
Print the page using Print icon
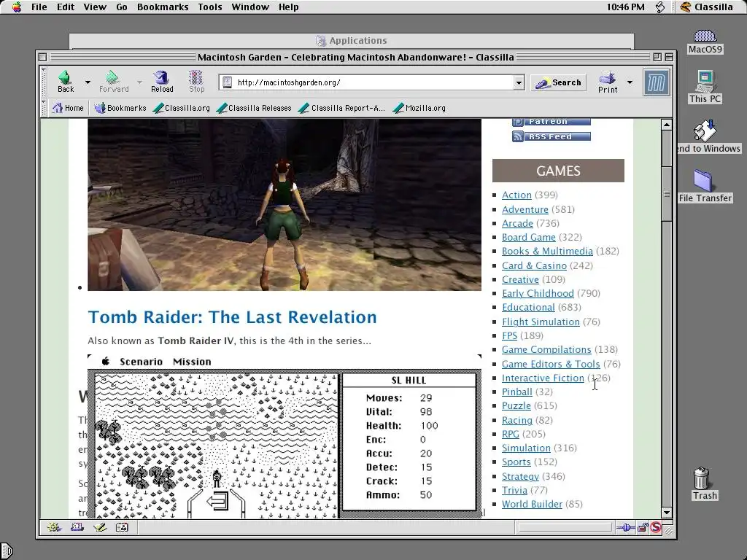pyautogui.click(x=608, y=82)
